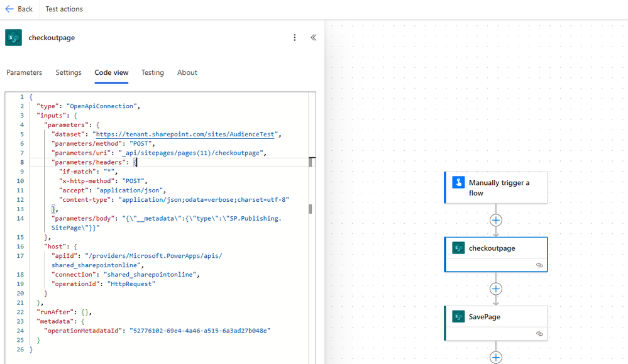Collapse the action details panel

pyautogui.click(x=313, y=38)
